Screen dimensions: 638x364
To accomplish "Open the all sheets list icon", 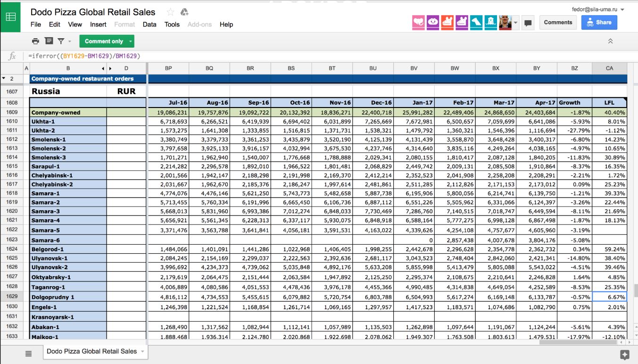I will (x=28, y=354).
